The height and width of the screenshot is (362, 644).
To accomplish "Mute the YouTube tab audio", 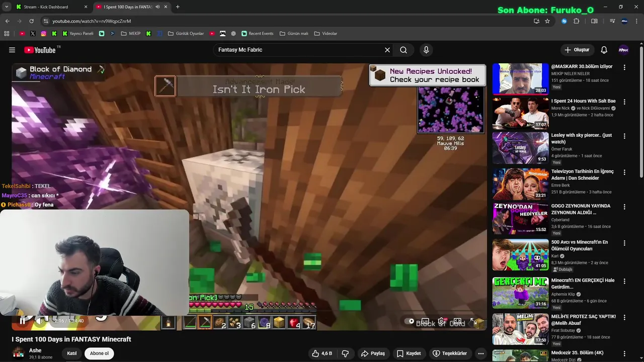I will [x=157, y=7].
